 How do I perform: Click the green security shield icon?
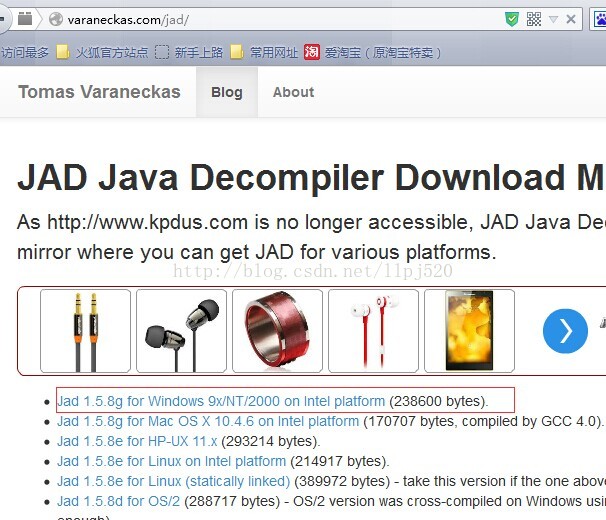(x=512, y=19)
